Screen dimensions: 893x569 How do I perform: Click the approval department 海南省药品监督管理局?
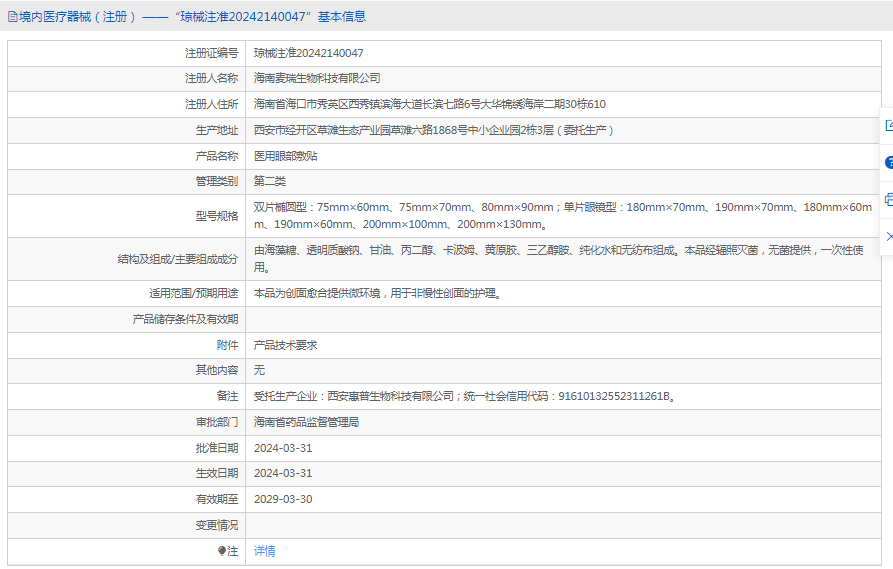click(x=306, y=422)
